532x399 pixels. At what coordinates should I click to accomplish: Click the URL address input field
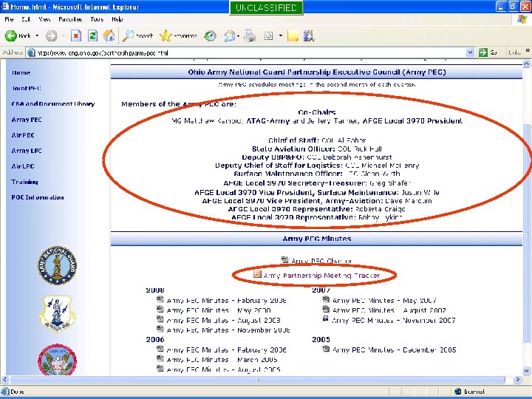[x=250, y=52]
